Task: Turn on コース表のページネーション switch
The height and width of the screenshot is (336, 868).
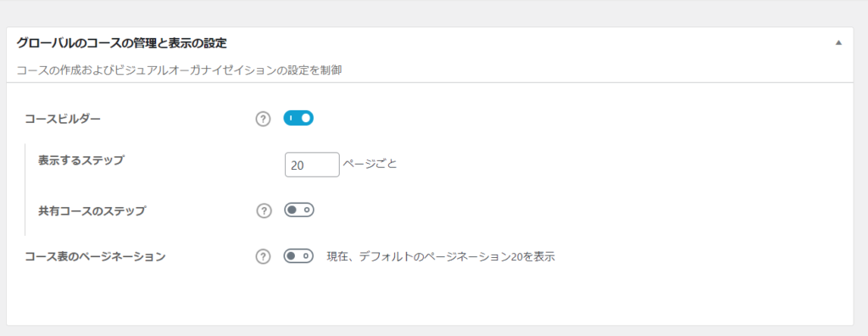Action: click(299, 256)
